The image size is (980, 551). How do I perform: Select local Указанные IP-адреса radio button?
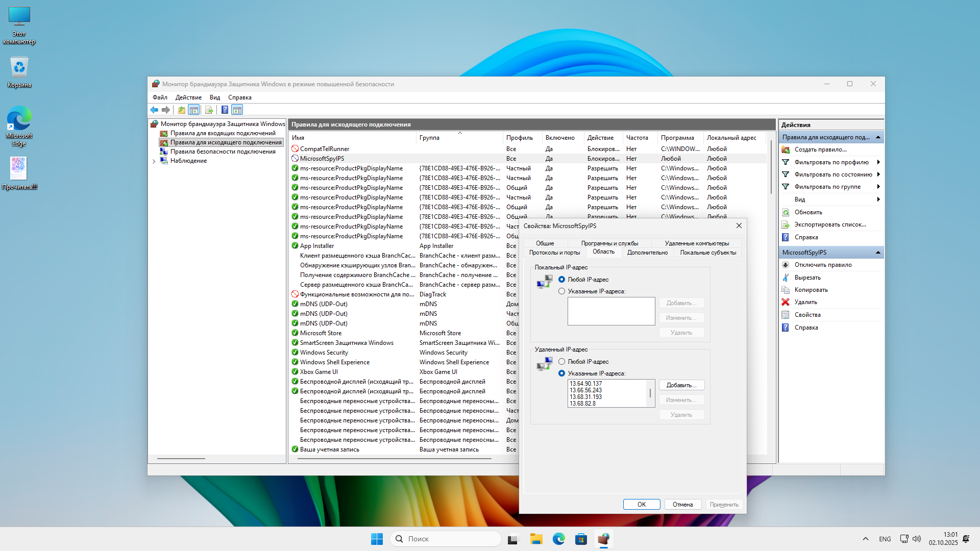click(x=561, y=291)
